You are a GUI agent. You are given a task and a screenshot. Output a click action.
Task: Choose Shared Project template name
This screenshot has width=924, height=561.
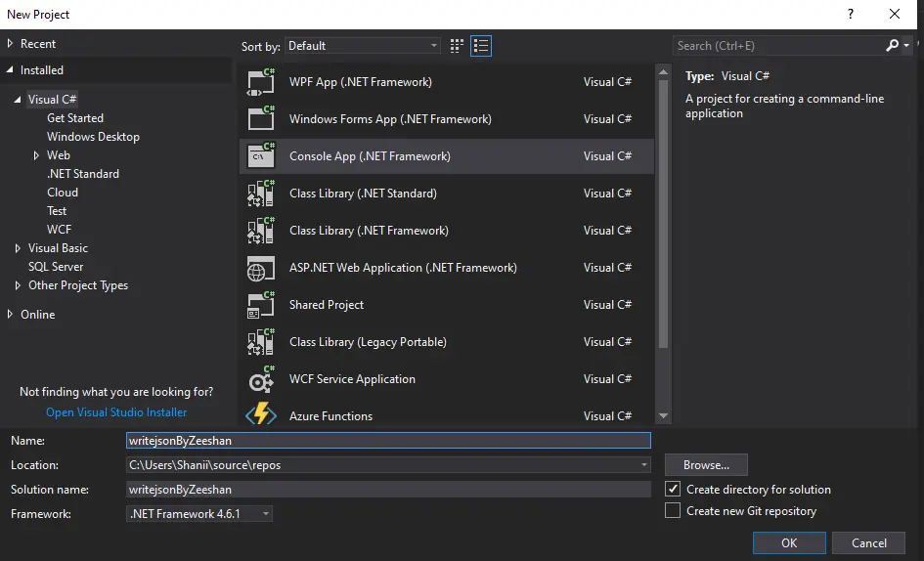coord(327,305)
